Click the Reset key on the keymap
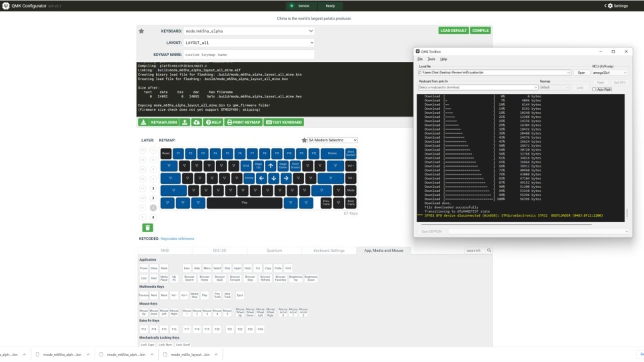The image size is (644, 362). [165, 153]
